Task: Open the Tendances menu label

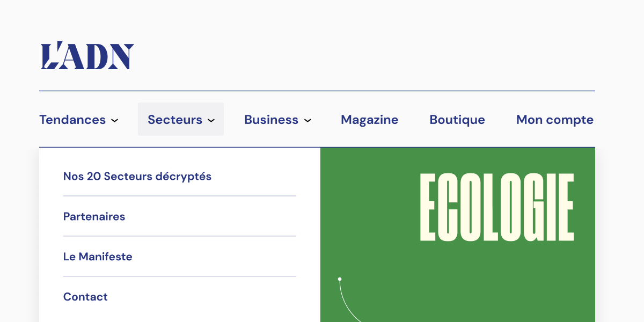Action: pyautogui.click(x=72, y=120)
